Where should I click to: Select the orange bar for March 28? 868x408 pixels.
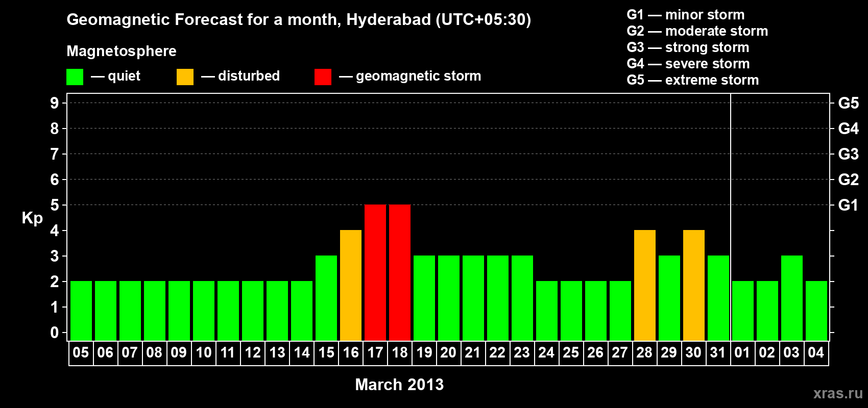pos(645,285)
